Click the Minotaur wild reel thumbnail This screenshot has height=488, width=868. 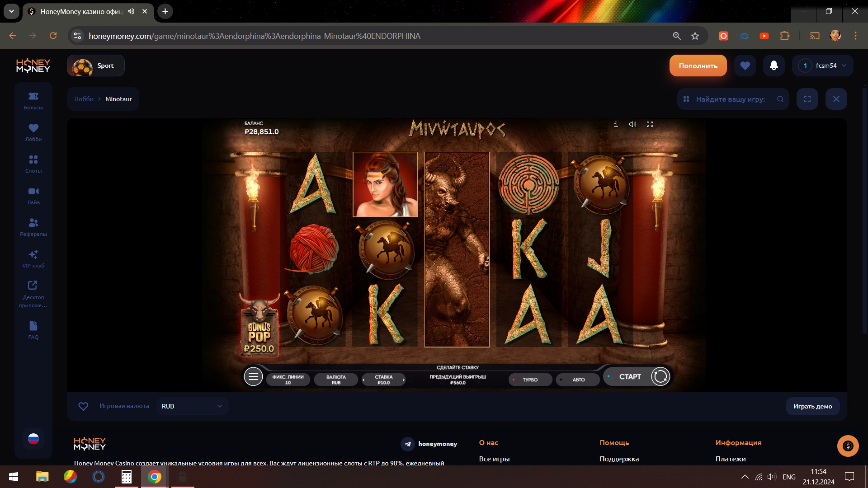pos(457,249)
